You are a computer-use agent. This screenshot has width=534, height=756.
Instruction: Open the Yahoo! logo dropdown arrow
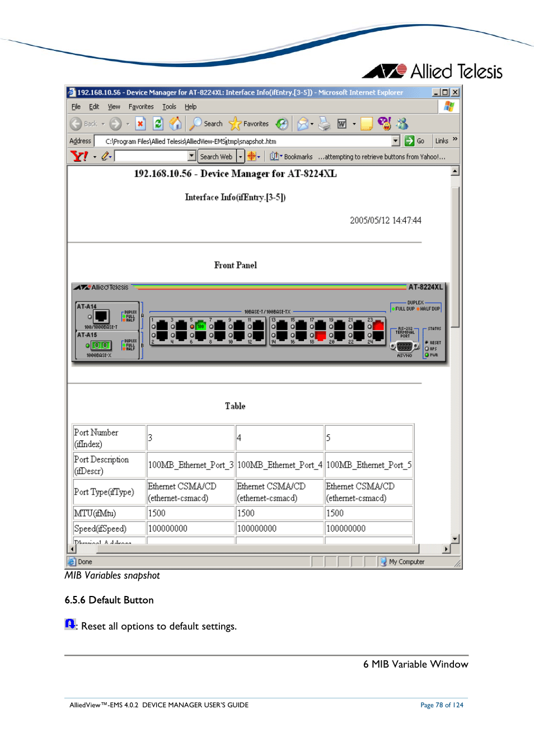[95, 157]
